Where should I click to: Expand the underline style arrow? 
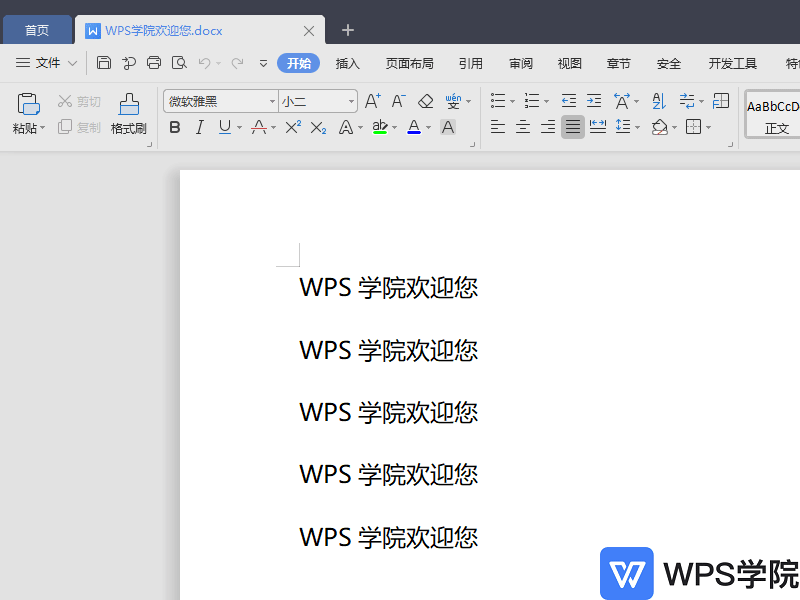point(239,128)
